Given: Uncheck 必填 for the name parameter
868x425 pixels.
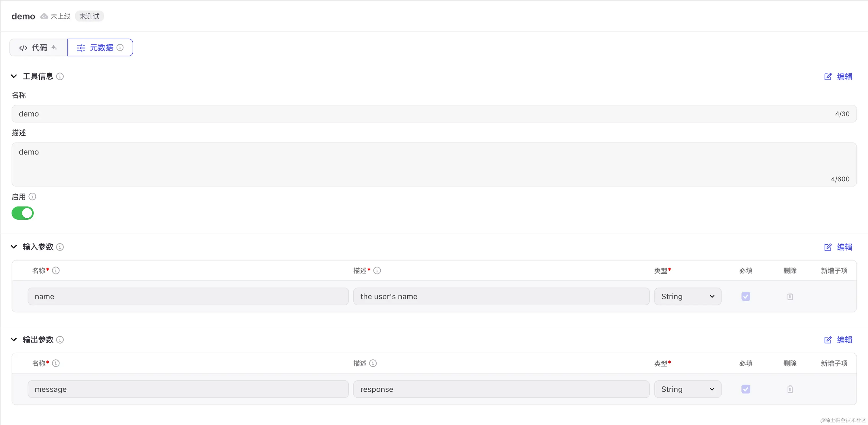Looking at the screenshot, I should 746,296.
